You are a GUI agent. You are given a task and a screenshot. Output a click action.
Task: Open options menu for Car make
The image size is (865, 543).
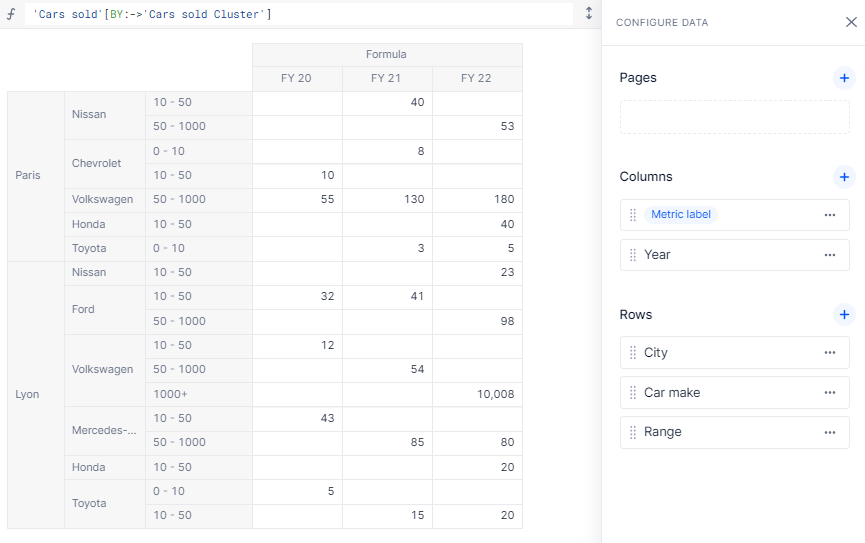click(830, 392)
